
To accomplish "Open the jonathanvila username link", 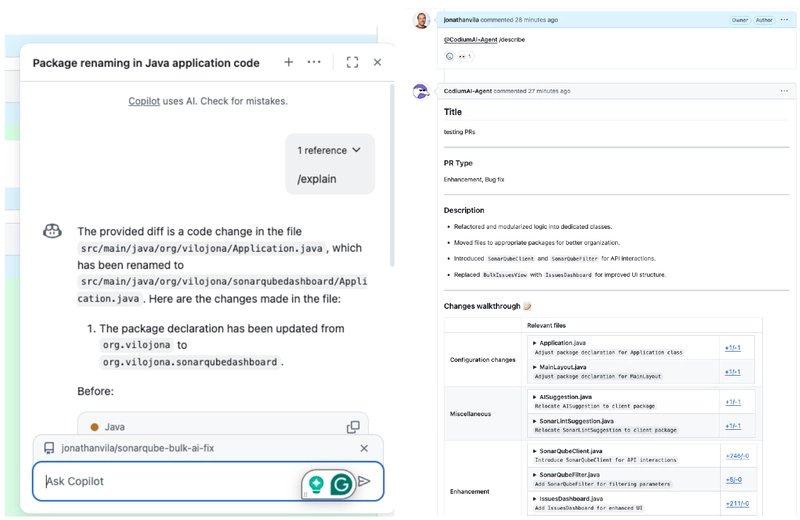I will (461, 20).
